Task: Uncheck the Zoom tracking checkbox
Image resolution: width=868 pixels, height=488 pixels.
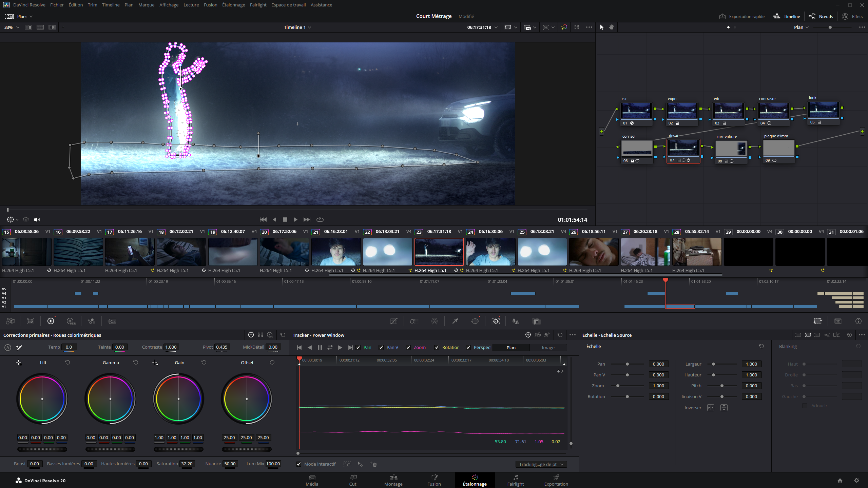Action: click(408, 347)
